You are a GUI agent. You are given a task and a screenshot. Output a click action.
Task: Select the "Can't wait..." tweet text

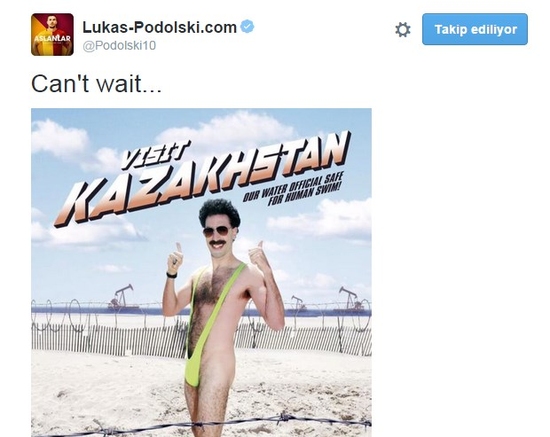tap(96, 84)
